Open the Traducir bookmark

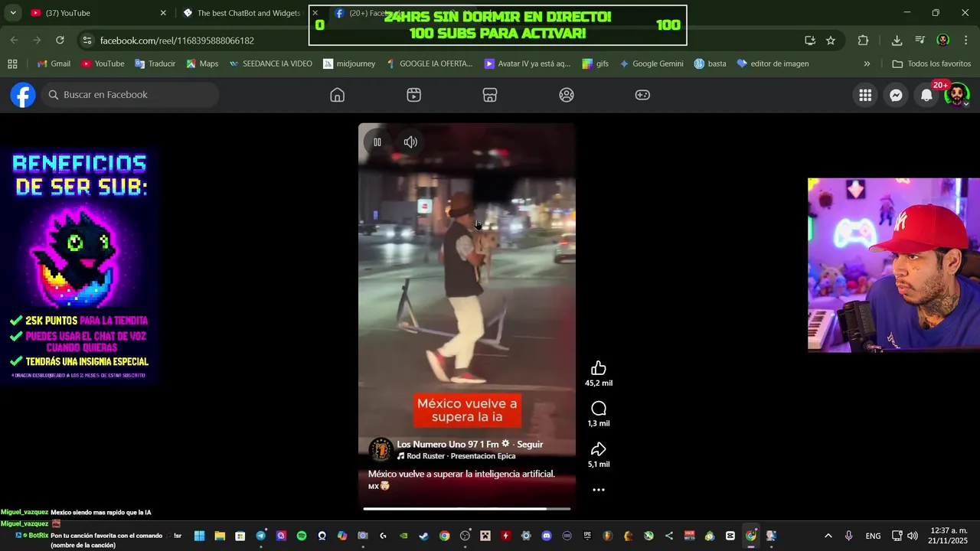(155, 64)
